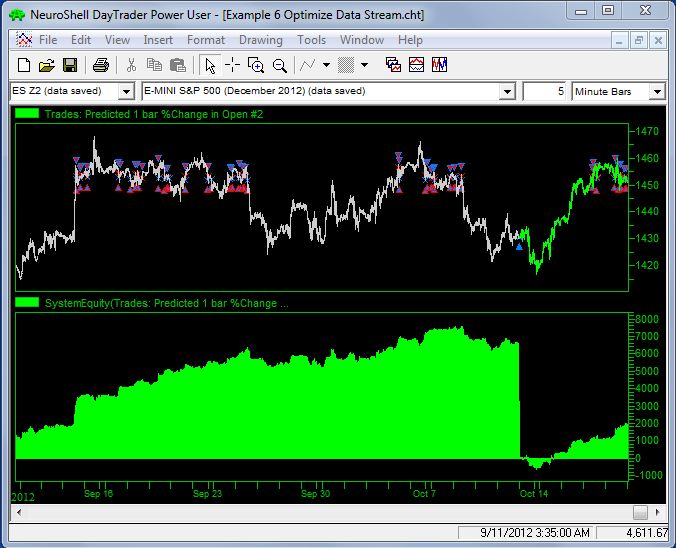The width and height of the screenshot is (676, 548).
Task: Click the 'Trades: Predicted 1 bar %Change' label
Action: pos(153,114)
